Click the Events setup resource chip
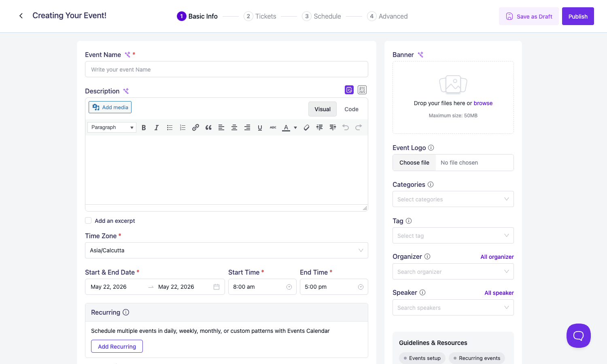Screen dimensions: 607x364 click(422, 358)
